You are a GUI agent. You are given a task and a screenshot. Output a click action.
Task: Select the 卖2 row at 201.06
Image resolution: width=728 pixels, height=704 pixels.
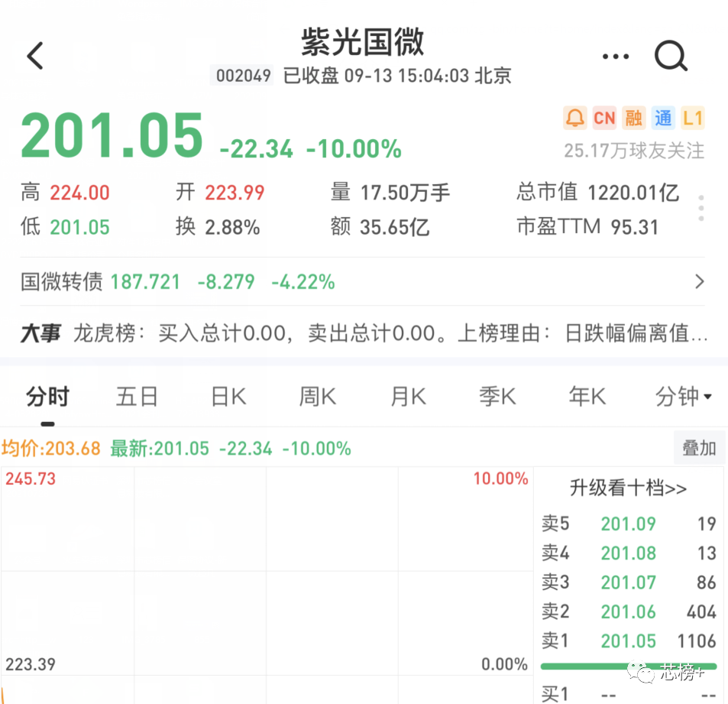[x=629, y=612]
